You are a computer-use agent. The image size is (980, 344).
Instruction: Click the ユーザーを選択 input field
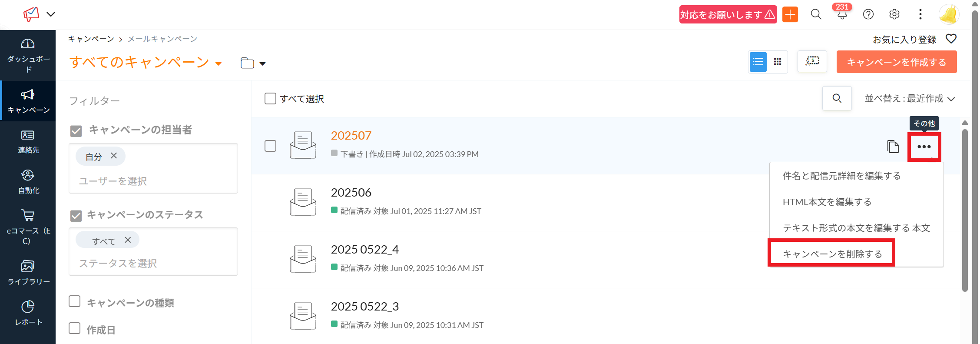point(152,181)
